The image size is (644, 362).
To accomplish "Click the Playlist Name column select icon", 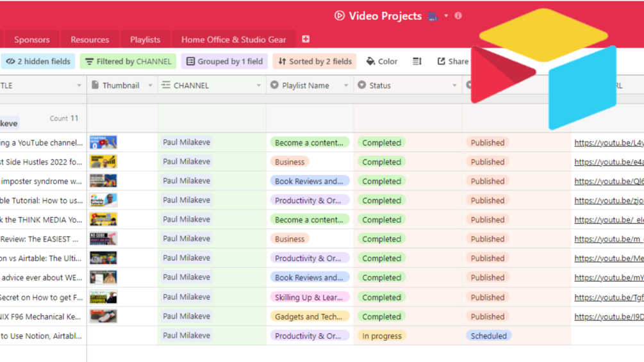I will (x=274, y=85).
